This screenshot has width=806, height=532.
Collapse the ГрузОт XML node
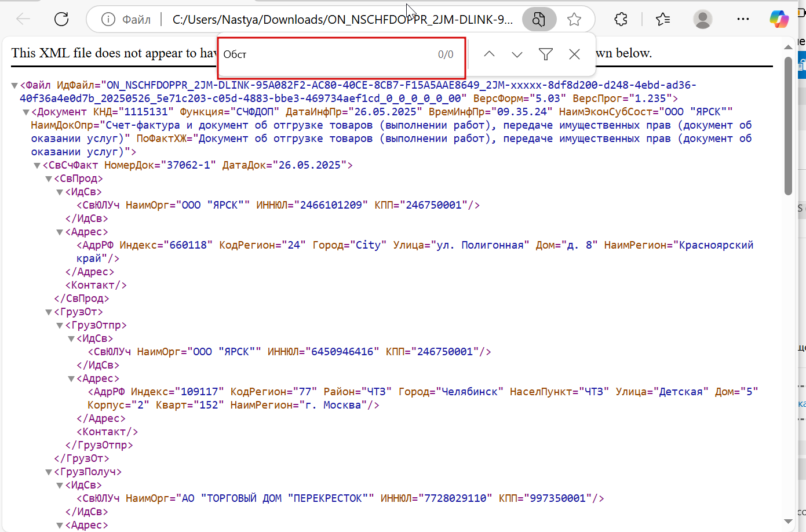coord(49,312)
